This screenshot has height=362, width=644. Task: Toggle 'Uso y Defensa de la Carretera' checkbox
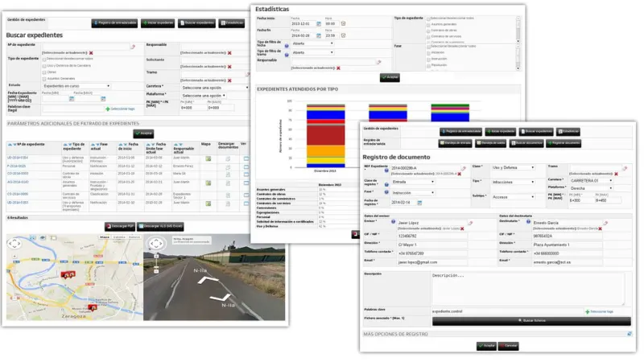pos(44,66)
